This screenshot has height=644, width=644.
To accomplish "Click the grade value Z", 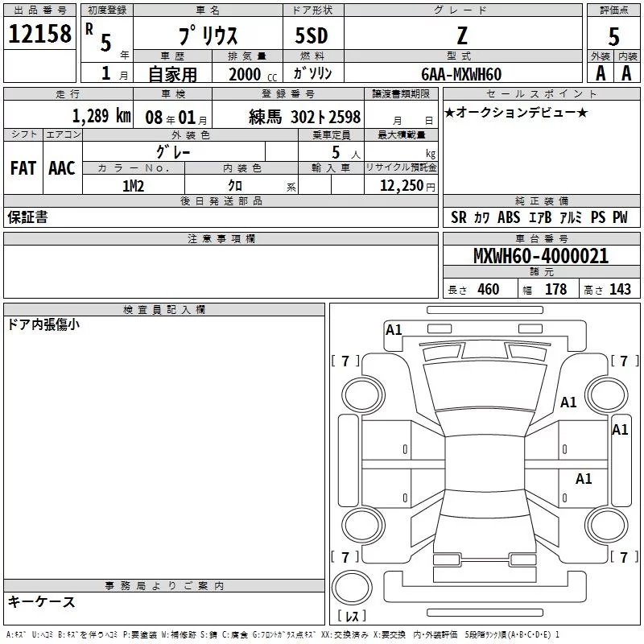I will click(462, 35).
